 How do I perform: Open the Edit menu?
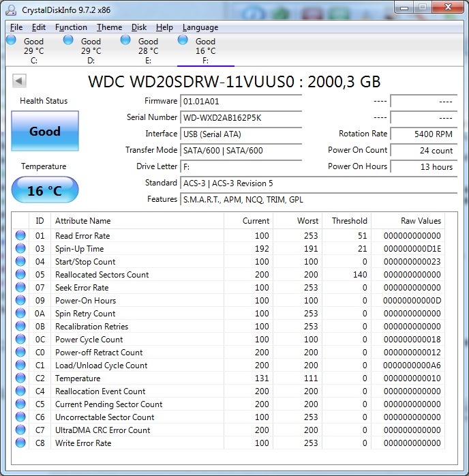[x=39, y=27]
